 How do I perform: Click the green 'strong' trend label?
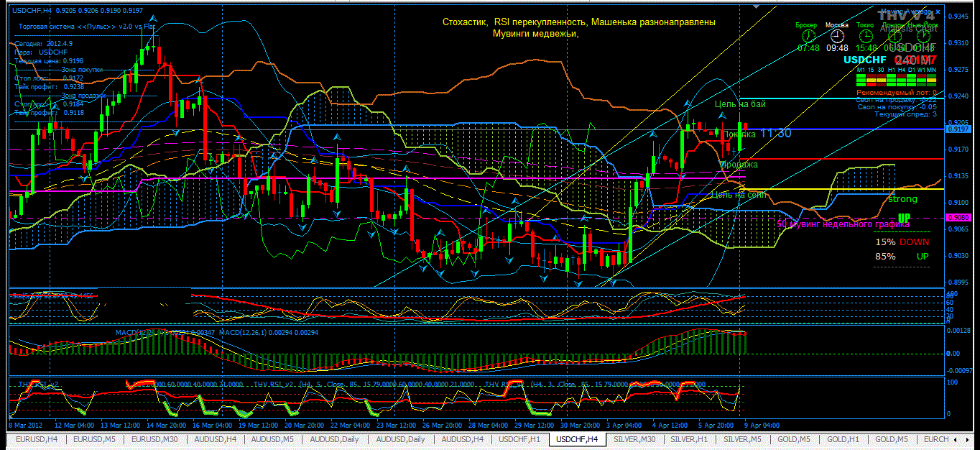pyautogui.click(x=902, y=199)
